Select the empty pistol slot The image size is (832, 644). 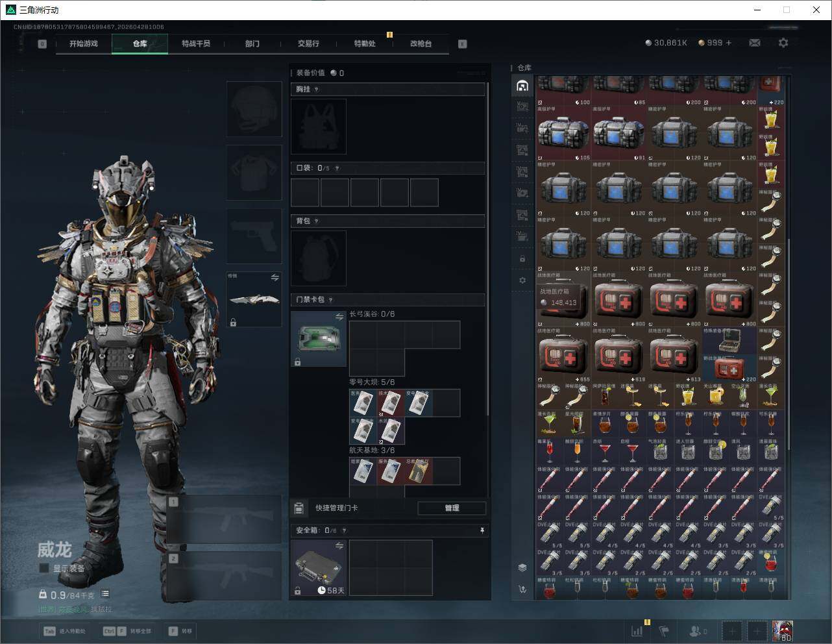pyautogui.click(x=254, y=236)
